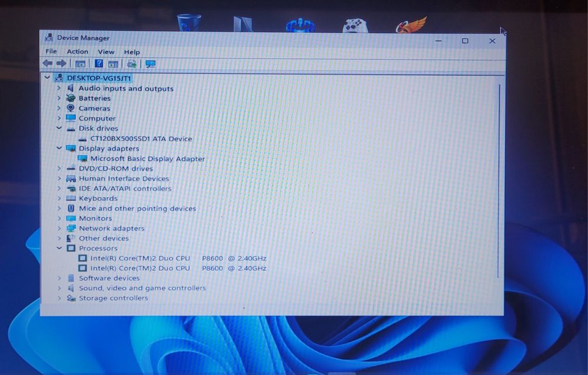The image size is (588, 375).
Task: Expand the Monitors category
Action: [x=59, y=218]
